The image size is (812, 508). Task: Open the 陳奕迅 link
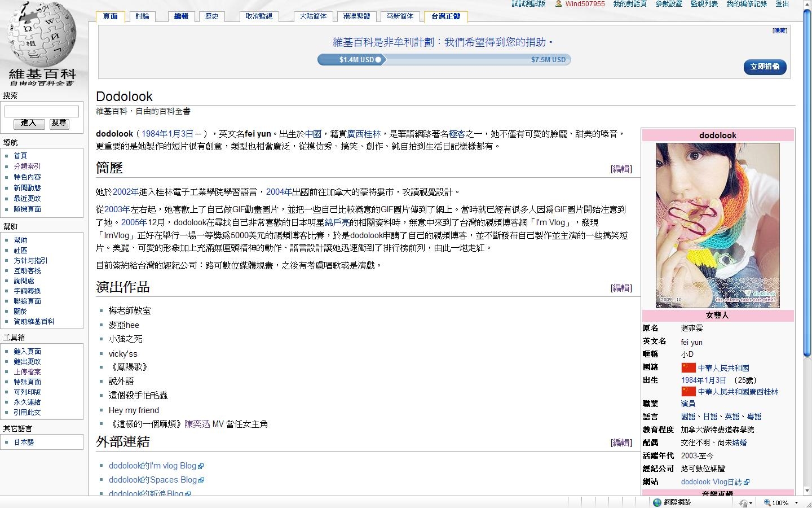[x=197, y=424]
